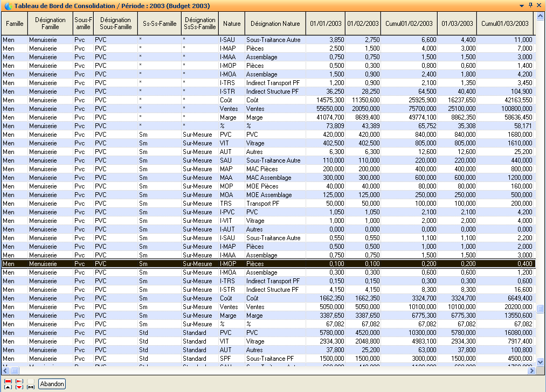Click the pin icon in the title bar
The height and width of the screenshot is (392, 546).
tap(530, 5)
